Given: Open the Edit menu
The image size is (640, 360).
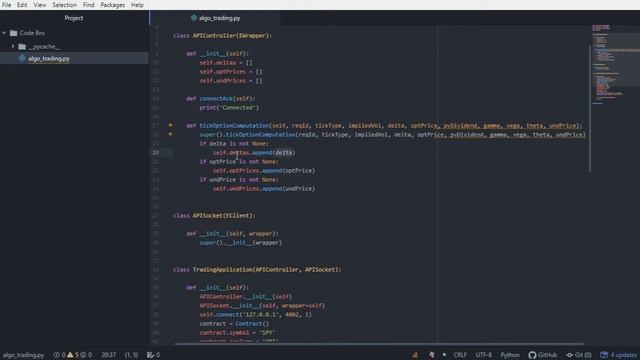Looking at the screenshot, I should point(22,5).
